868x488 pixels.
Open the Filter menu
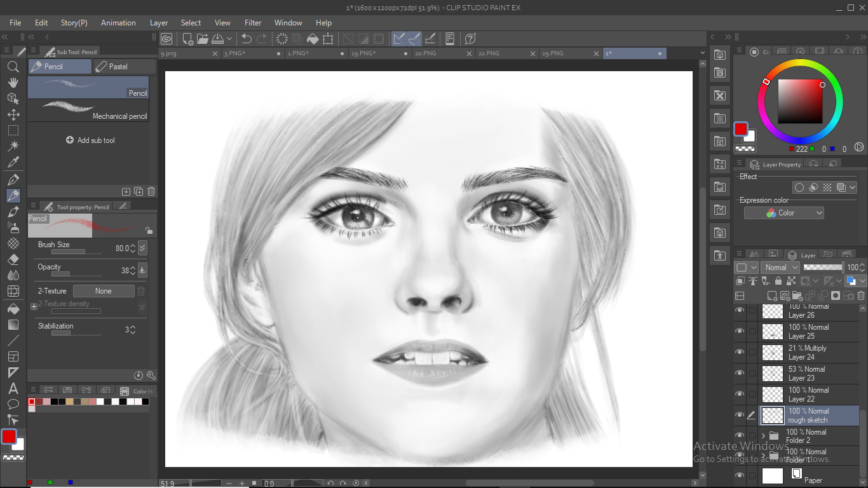(x=253, y=22)
